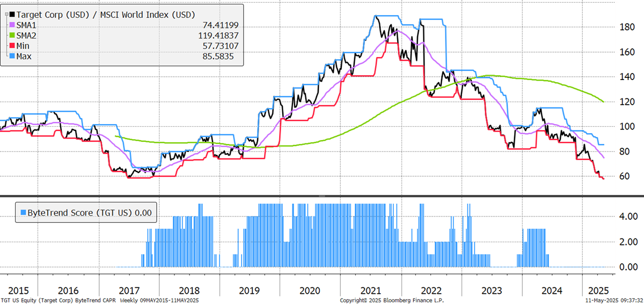Image resolution: width=644 pixels, height=304 pixels.
Task: Click the SMA2 value 119.41837
Action: tap(218, 35)
